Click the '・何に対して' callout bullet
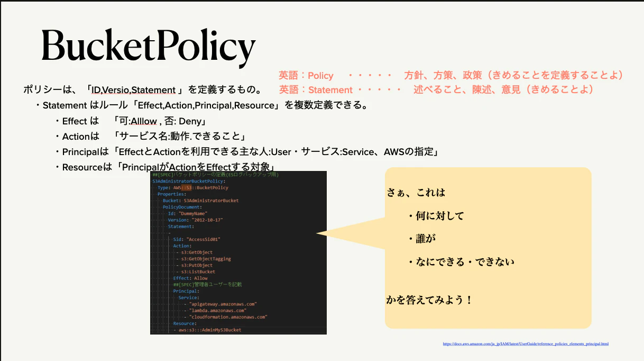 (435, 215)
